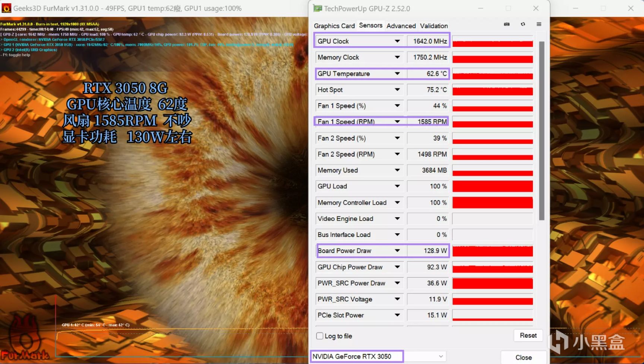
Task: Open the NVIDIA GeForce RTX 3050 selector
Action: point(379,356)
